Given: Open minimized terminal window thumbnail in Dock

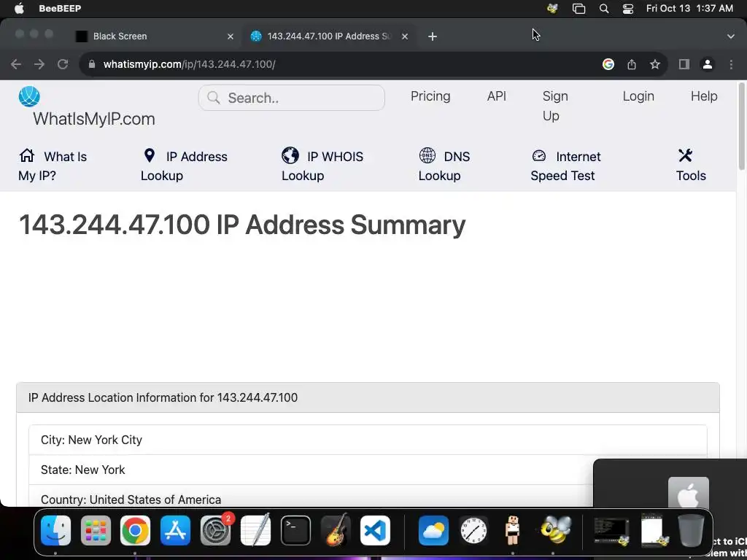Looking at the screenshot, I should click(612, 531).
